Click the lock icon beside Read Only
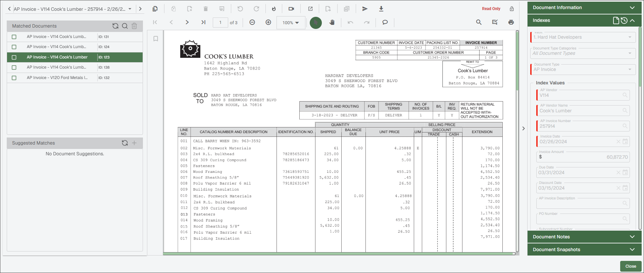This screenshot has height=273, width=644. [x=512, y=9]
